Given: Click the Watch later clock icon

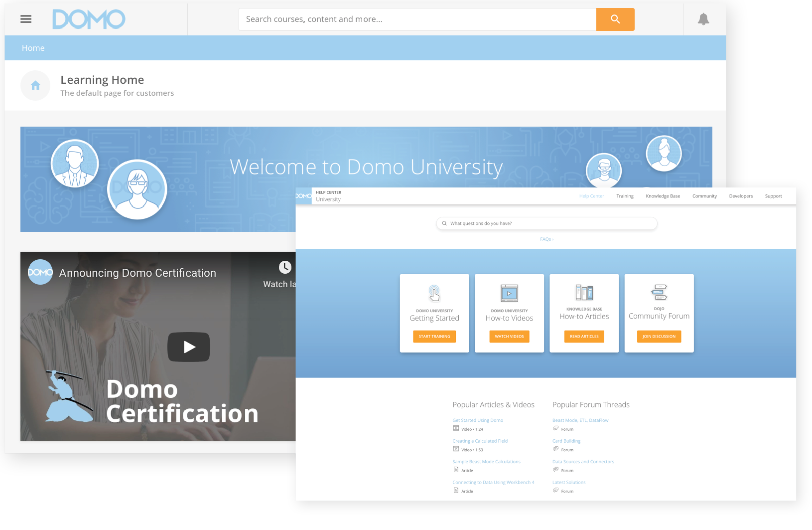Looking at the screenshot, I should tap(284, 267).
